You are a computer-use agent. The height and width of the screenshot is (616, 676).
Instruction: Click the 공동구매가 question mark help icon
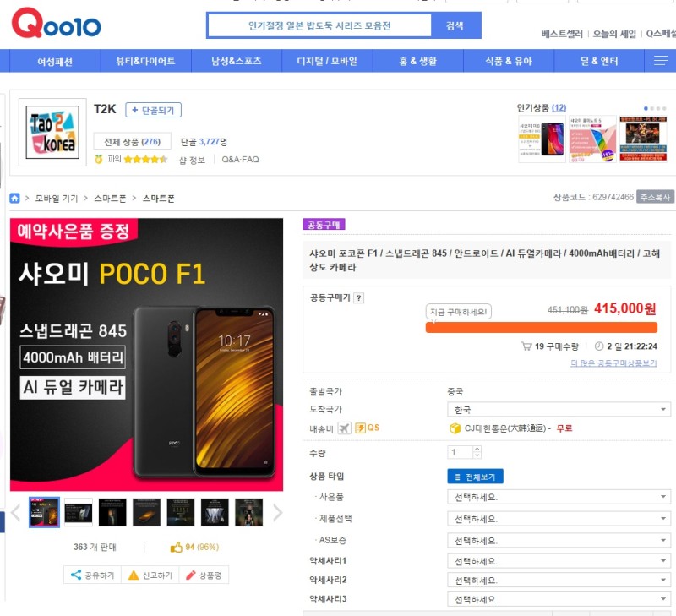tap(358, 298)
